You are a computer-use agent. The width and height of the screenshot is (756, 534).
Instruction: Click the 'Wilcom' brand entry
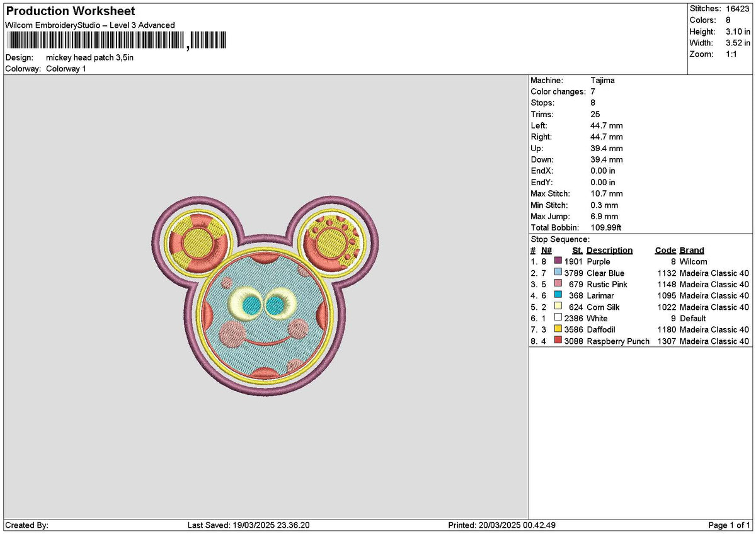[693, 261]
